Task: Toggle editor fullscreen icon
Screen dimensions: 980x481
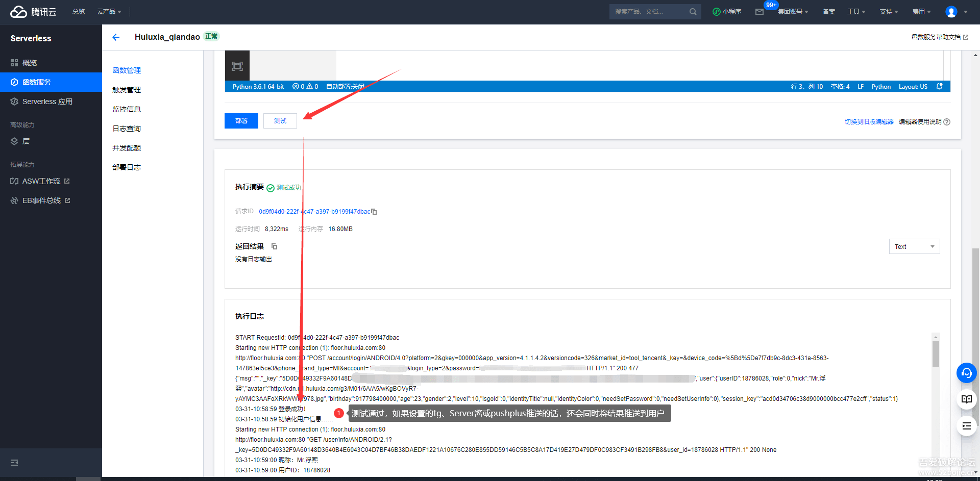Action: pyautogui.click(x=237, y=66)
